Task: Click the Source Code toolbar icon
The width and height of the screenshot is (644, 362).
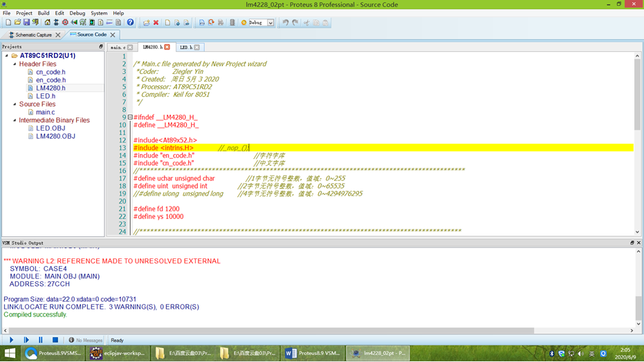Action: 110,23
